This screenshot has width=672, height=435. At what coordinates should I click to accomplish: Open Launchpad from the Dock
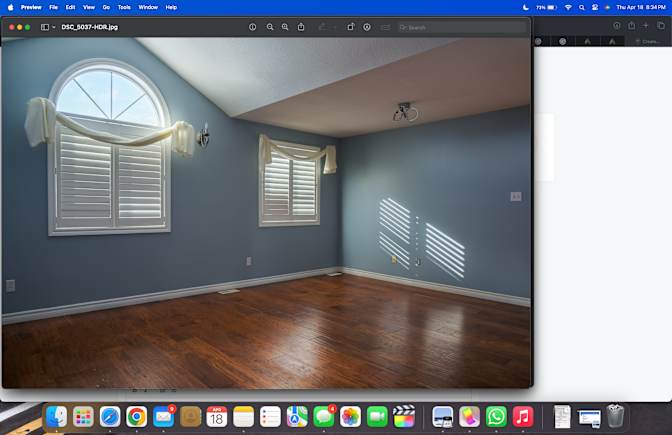pos(83,417)
